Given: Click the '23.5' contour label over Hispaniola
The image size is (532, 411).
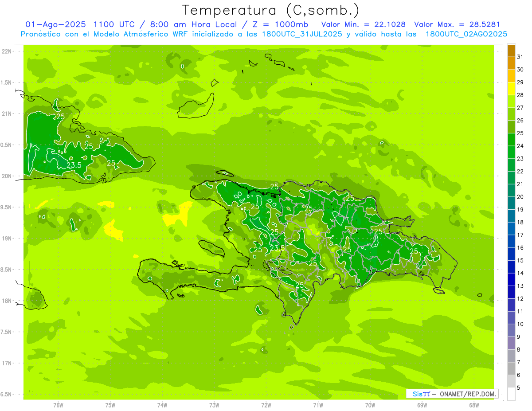Looking at the screenshot, I should click(277, 248).
